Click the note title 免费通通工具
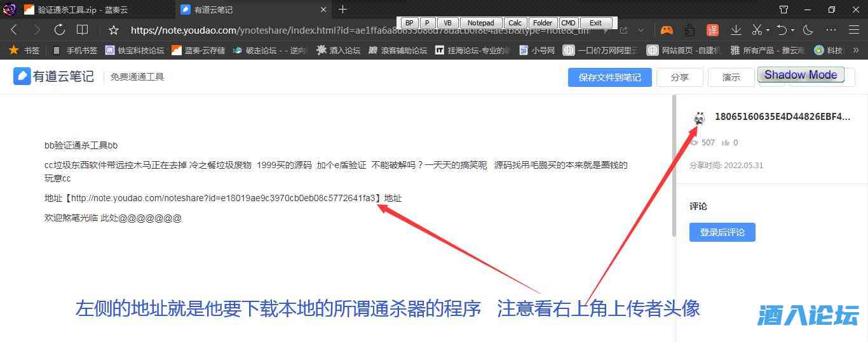The width and height of the screenshot is (868, 342). (x=137, y=77)
